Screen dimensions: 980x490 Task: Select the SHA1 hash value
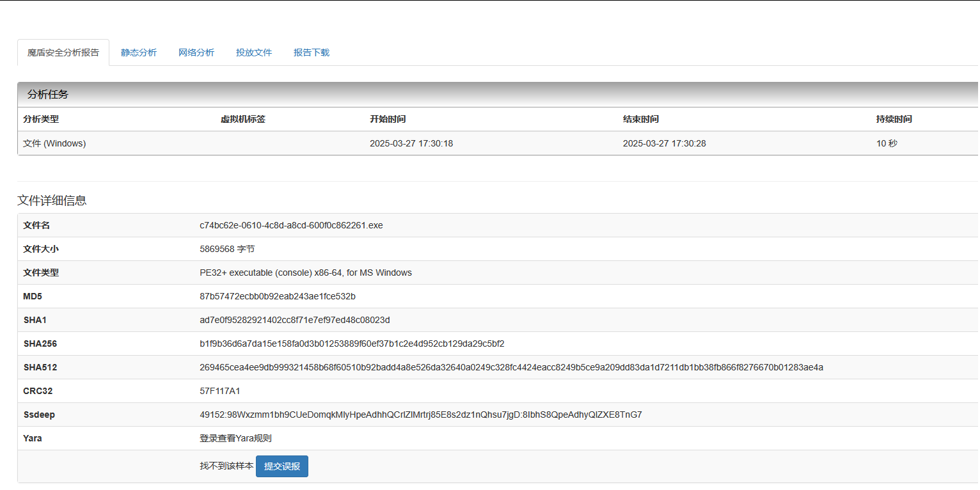click(294, 320)
